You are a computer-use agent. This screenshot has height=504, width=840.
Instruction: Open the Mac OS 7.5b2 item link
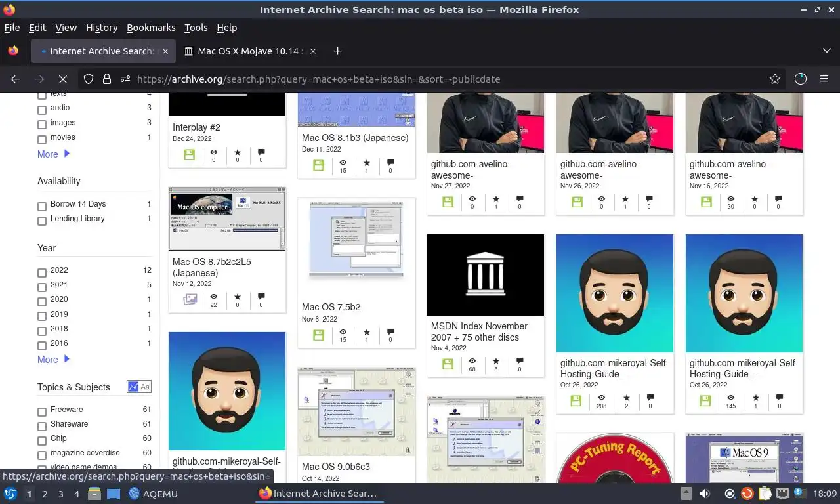[x=331, y=307]
